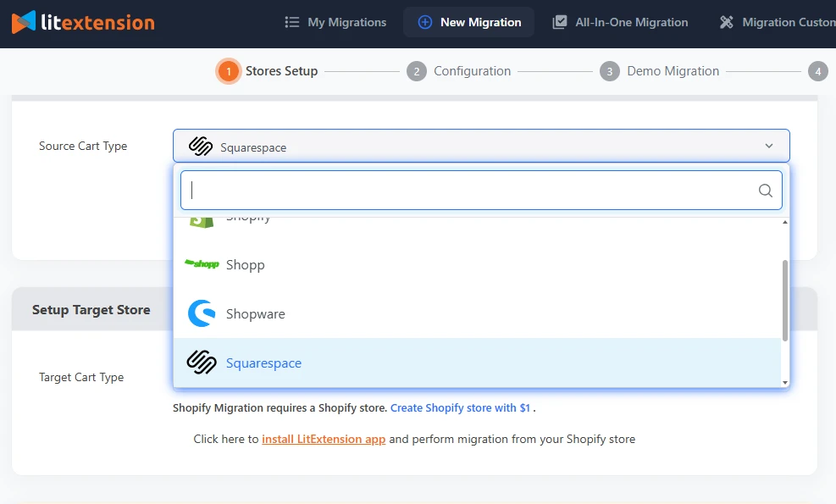Click the scrollbar up arrow in dropdown
Image resolution: width=836 pixels, height=504 pixels.
pyautogui.click(x=785, y=222)
